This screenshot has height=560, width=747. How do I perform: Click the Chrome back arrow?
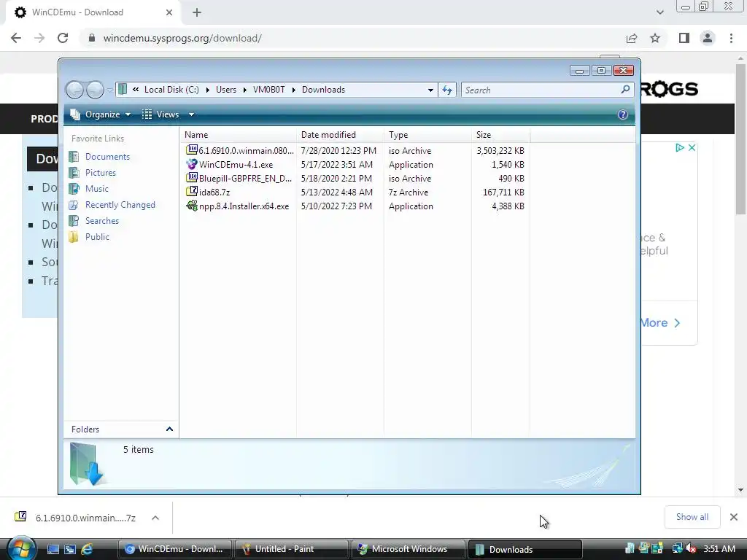16,38
